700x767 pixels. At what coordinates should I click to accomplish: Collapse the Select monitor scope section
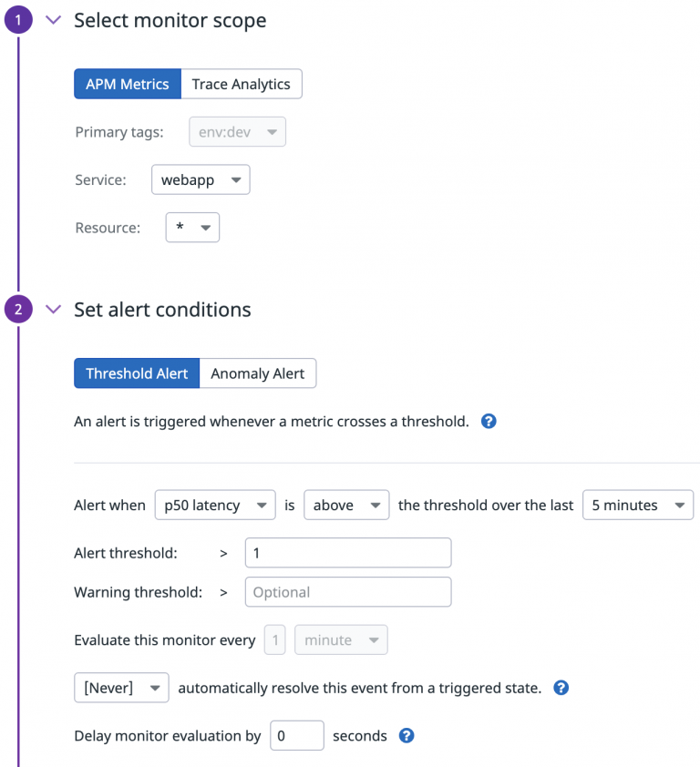pyautogui.click(x=53, y=19)
